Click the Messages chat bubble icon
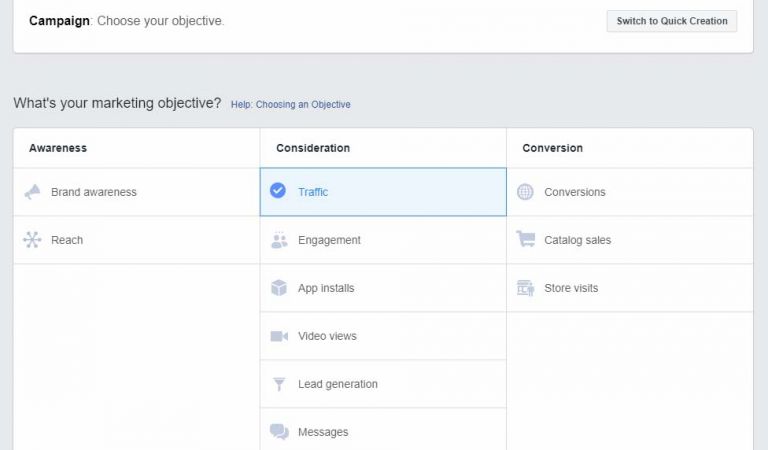The image size is (768, 450). coord(279,432)
